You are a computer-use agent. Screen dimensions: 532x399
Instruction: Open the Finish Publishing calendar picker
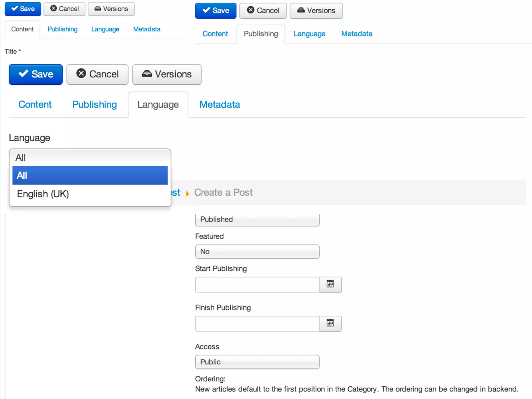pyautogui.click(x=330, y=323)
